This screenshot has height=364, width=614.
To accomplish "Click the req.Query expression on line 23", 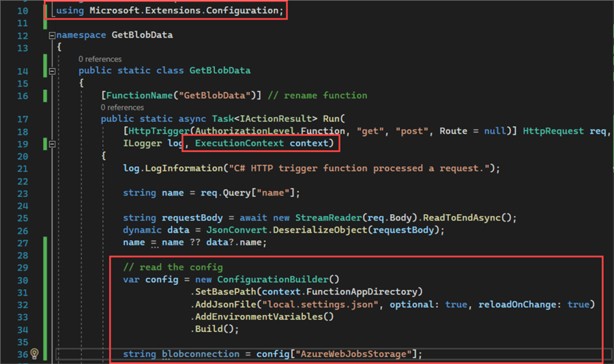I will [226, 193].
